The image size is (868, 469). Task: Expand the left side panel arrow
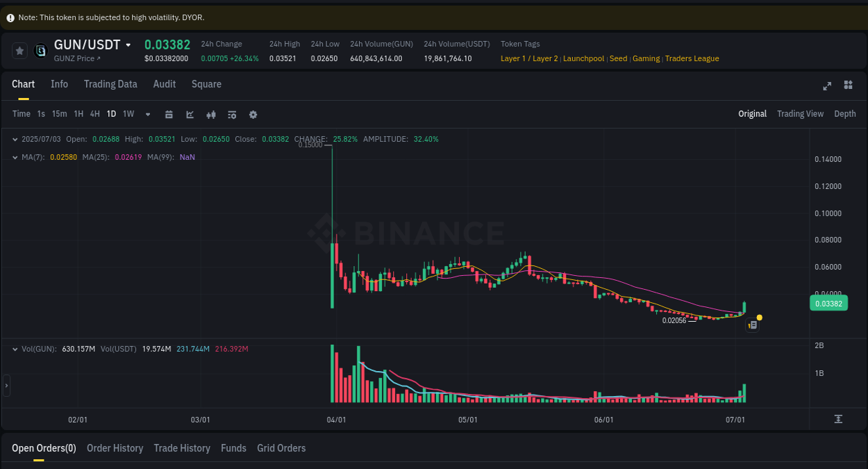[6, 386]
